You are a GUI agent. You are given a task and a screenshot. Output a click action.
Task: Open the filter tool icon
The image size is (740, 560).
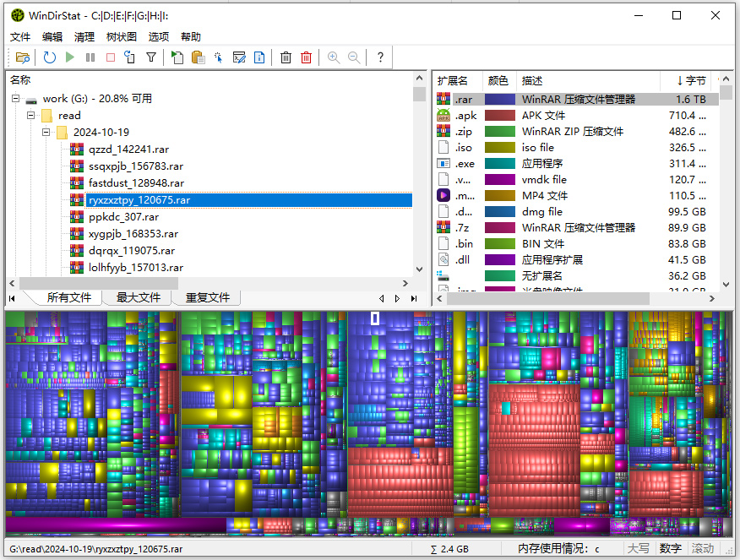[150, 57]
